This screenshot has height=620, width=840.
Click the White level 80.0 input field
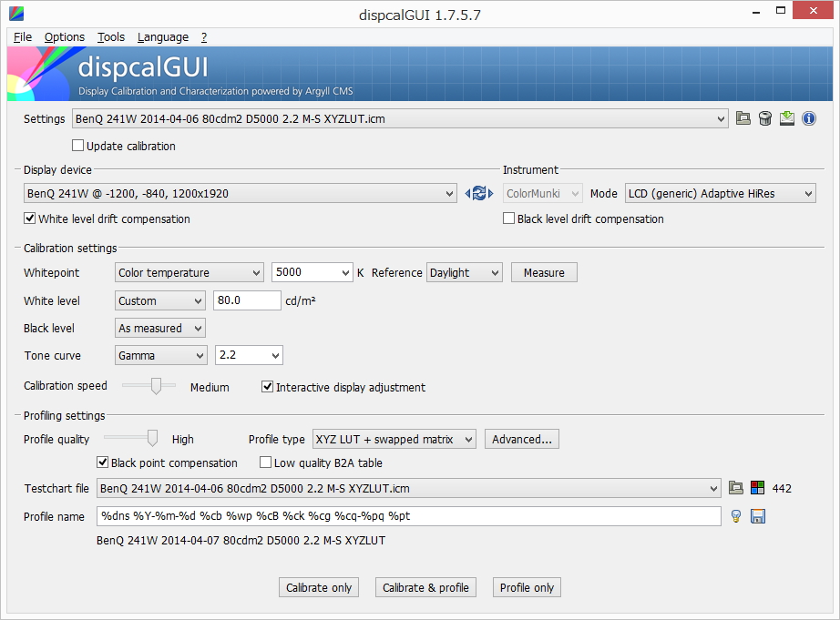(x=247, y=300)
